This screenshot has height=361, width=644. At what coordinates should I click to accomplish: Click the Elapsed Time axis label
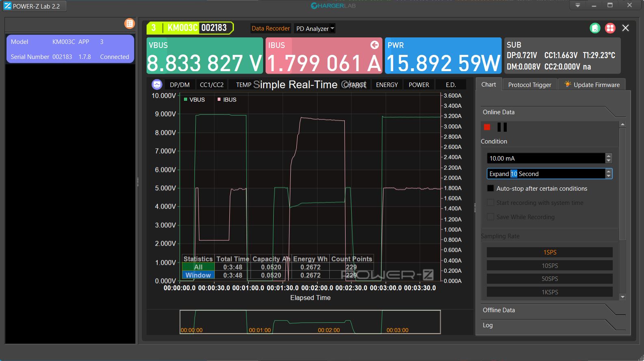coord(310,298)
